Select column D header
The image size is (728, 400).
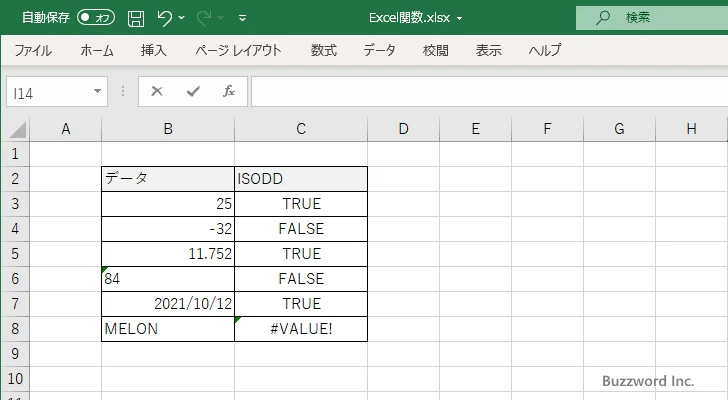(403, 129)
